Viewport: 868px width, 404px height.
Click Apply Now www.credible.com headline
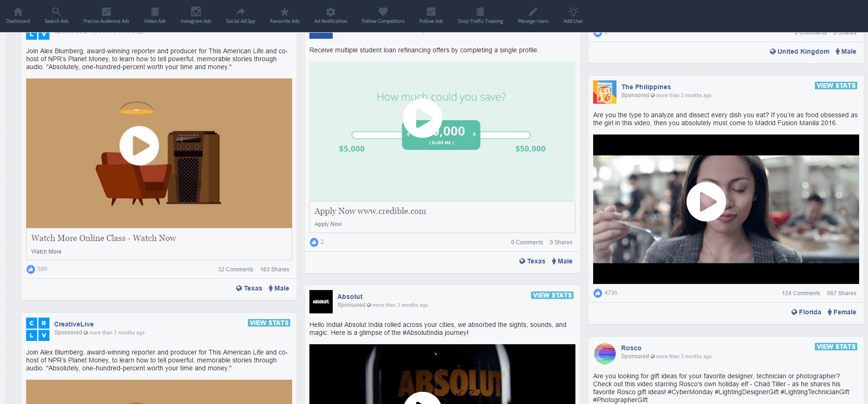click(x=370, y=211)
